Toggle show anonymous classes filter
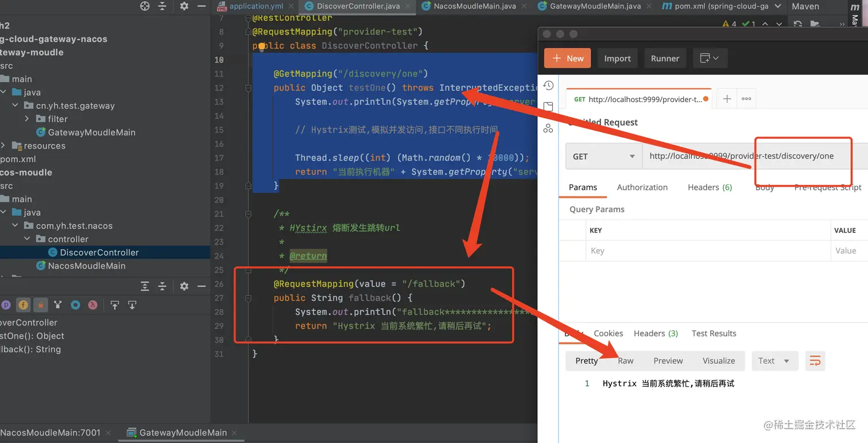This screenshot has height=443, width=868. coord(75,305)
